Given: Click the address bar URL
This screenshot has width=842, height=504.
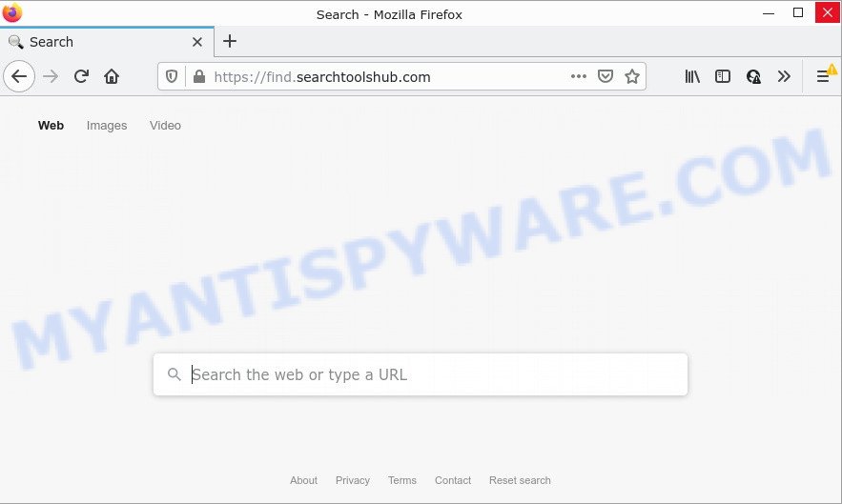Looking at the screenshot, I should click(322, 77).
